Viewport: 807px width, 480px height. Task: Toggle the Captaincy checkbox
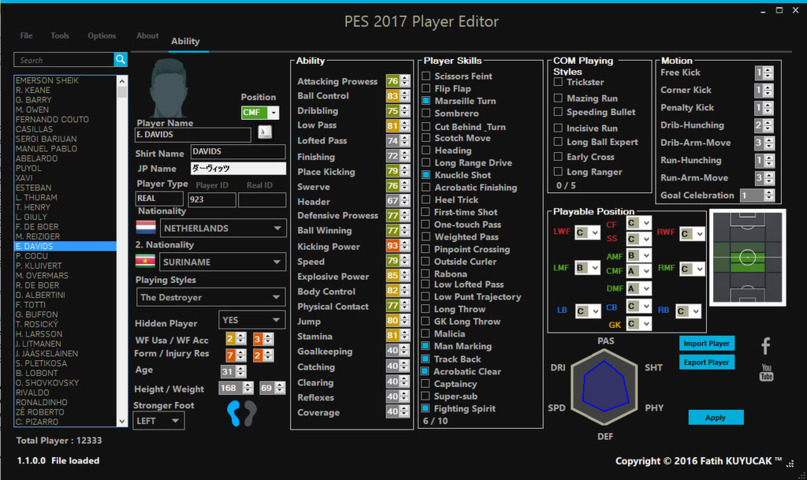coord(426,384)
